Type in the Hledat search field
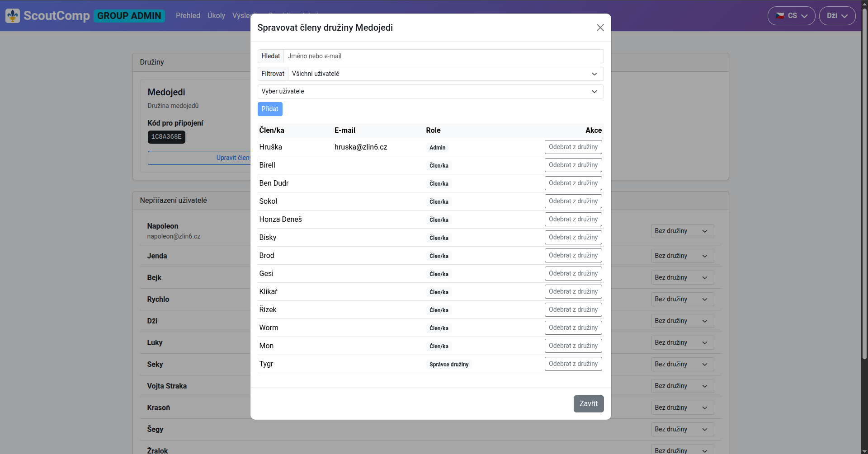 click(x=443, y=56)
